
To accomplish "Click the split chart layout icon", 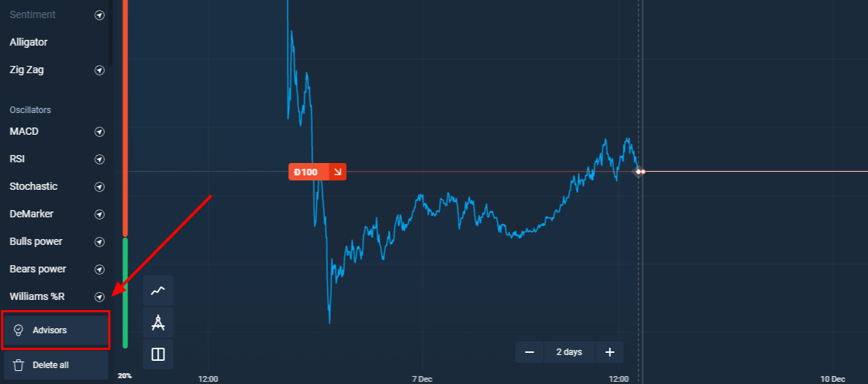I will click(x=158, y=354).
